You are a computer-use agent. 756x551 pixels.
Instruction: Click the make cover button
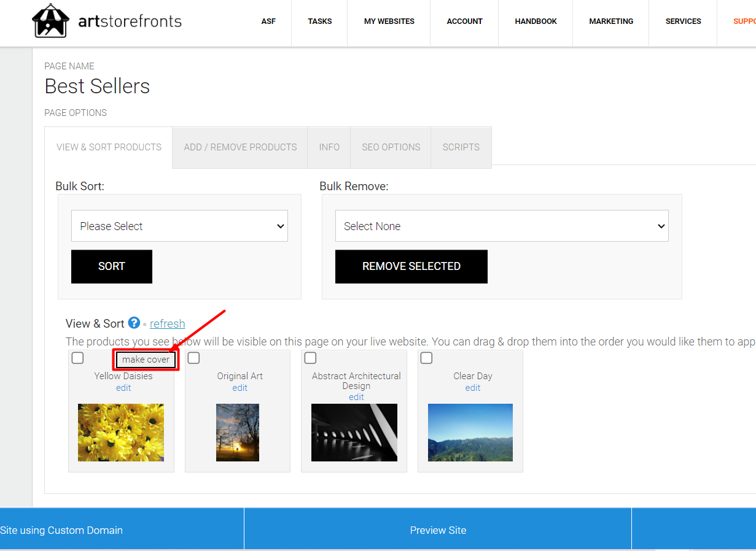[146, 360]
